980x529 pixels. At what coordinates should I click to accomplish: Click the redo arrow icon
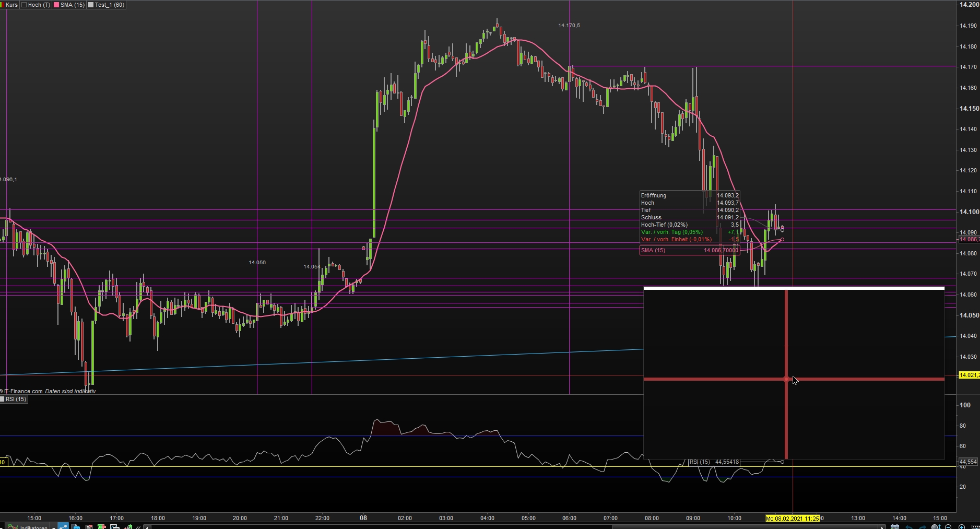click(922, 526)
